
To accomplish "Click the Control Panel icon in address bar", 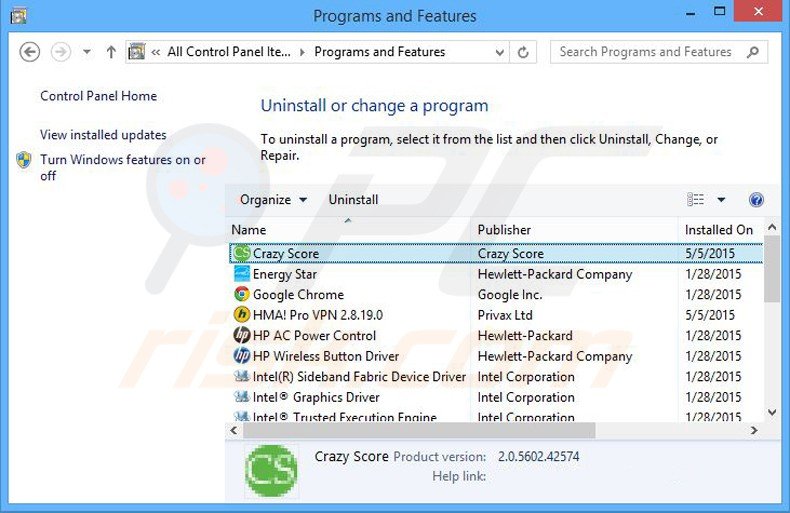I will [x=137, y=51].
